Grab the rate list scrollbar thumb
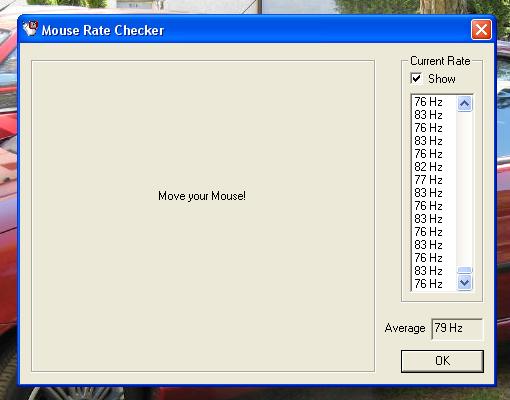510x400 pixels. tap(464, 270)
